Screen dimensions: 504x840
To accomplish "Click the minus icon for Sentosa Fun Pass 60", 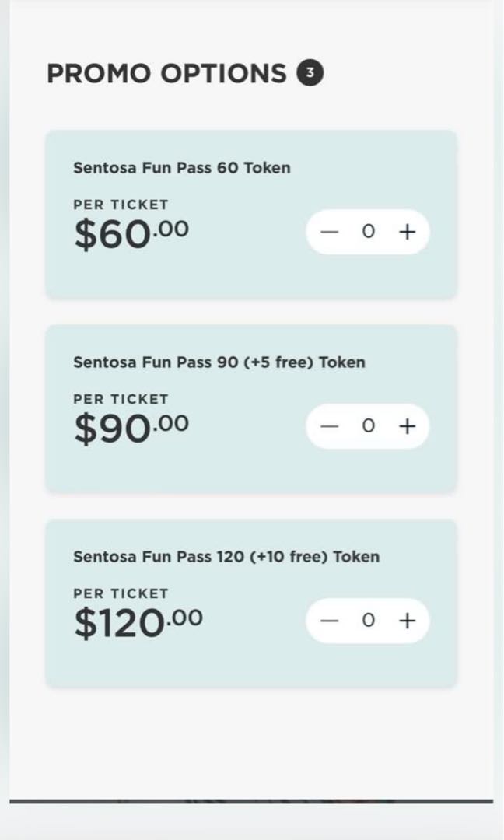I will (x=329, y=231).
